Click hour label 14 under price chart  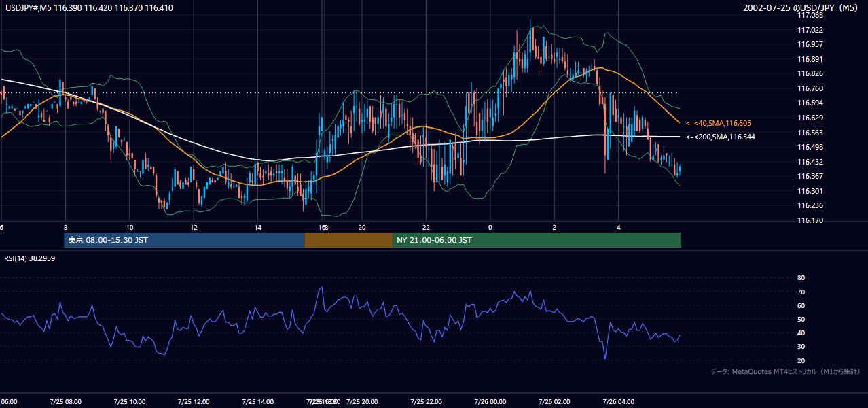click(258, 227)
